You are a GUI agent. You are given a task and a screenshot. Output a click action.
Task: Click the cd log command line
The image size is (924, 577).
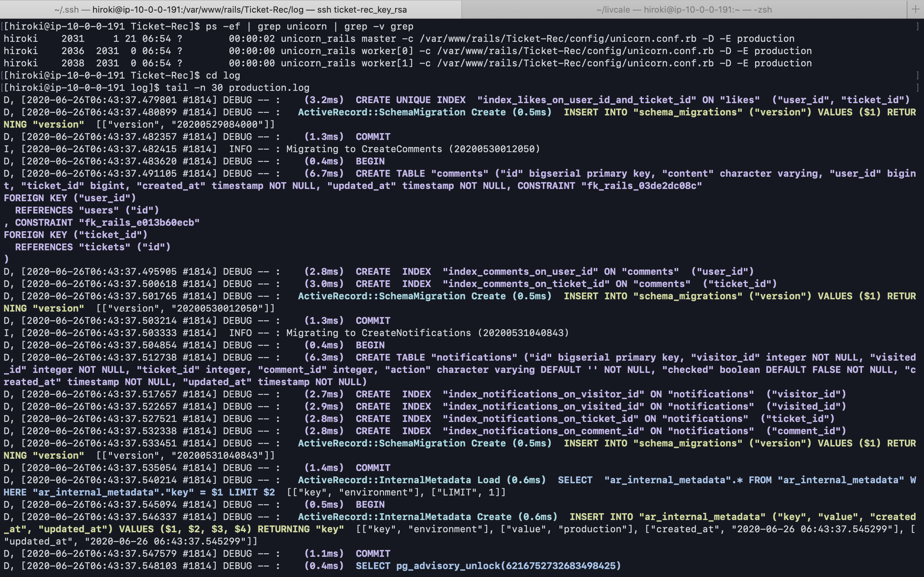[x=122, y=75]
